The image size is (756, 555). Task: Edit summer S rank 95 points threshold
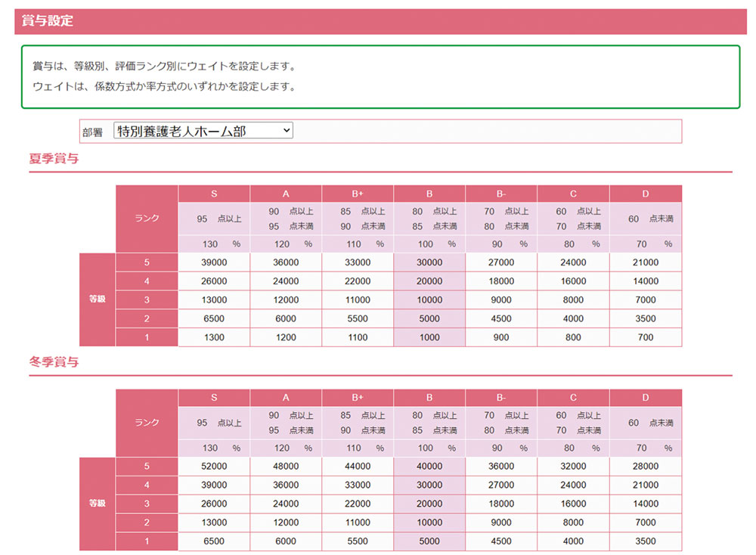(x=202, y=219)
